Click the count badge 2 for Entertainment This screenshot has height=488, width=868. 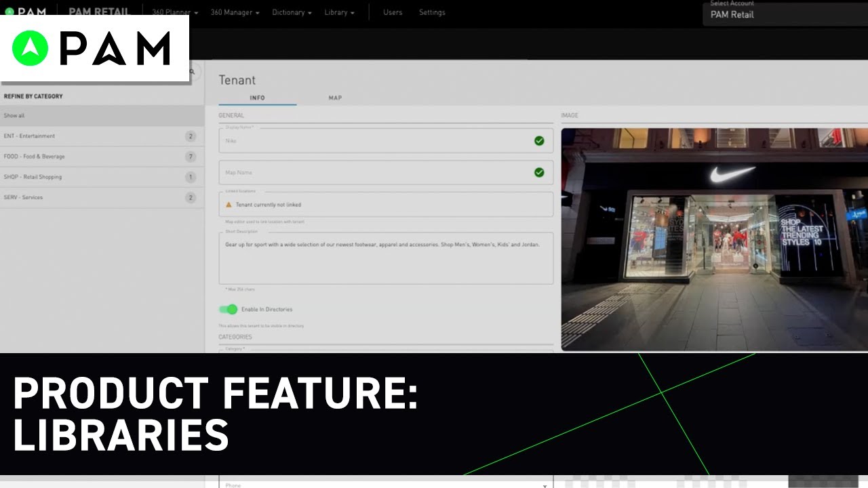[191, 136]
